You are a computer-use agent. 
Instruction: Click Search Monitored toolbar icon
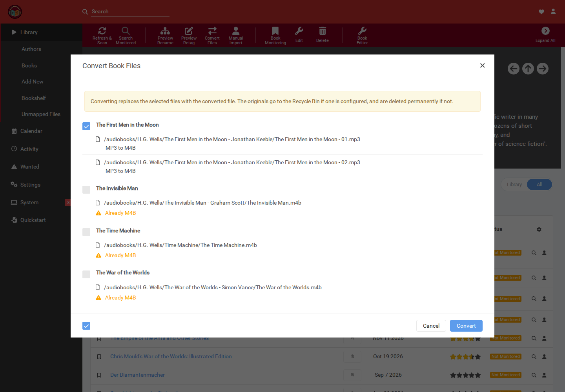point(126,31)
